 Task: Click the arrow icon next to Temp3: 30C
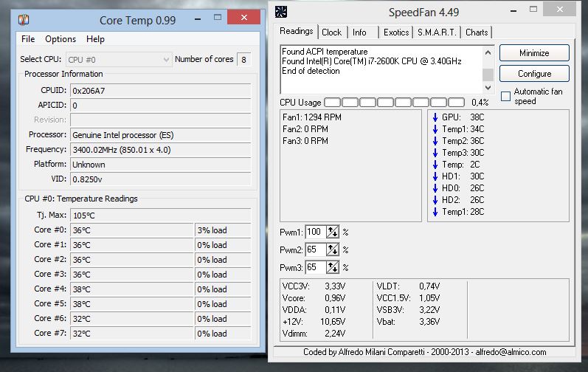[435, 153]
